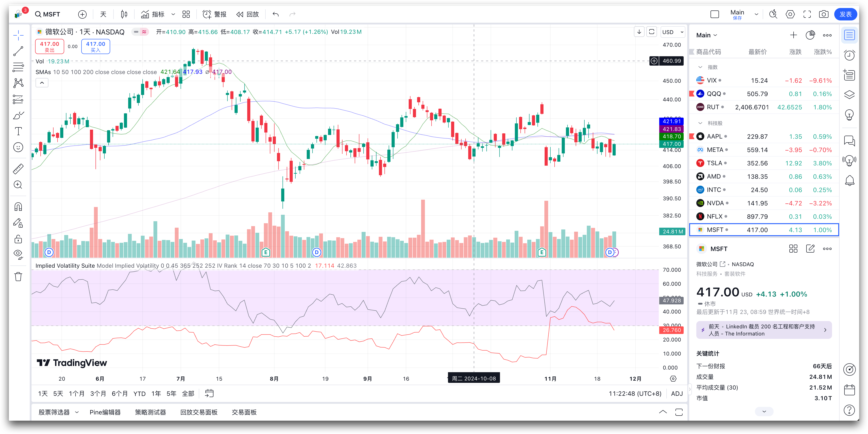Open the candlestick chart type selector
868x434 pixels.
click(x=124, y=14)
